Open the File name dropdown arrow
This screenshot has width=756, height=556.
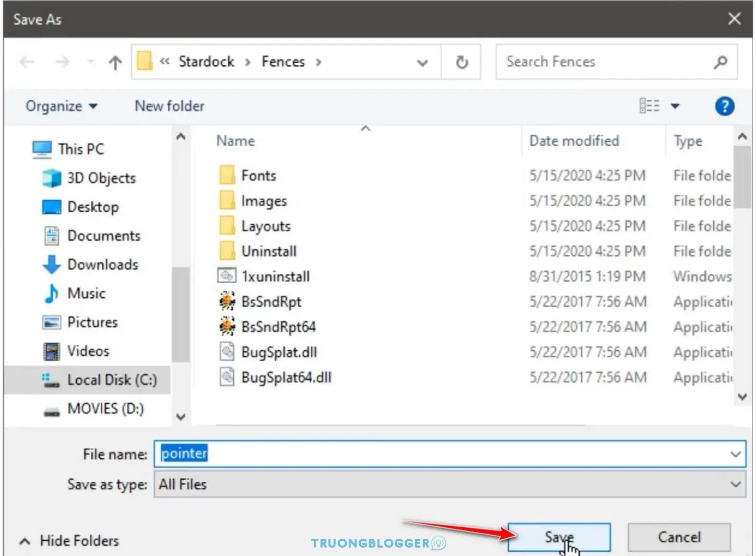tap(736, 454)
